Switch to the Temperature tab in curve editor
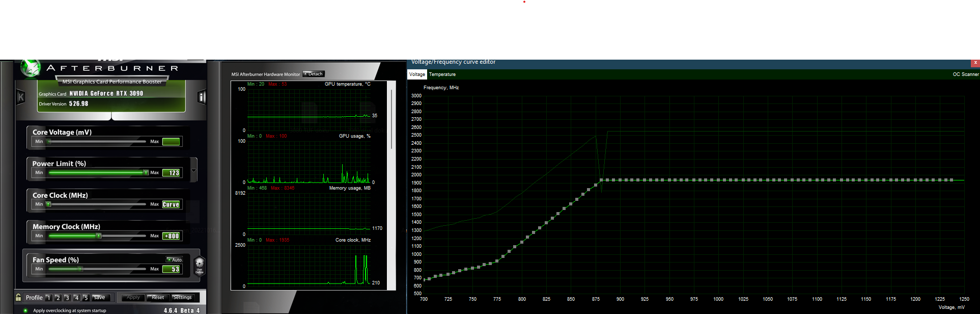The width and height of the screenshot is (980, 314). click(x=442, y=74)
